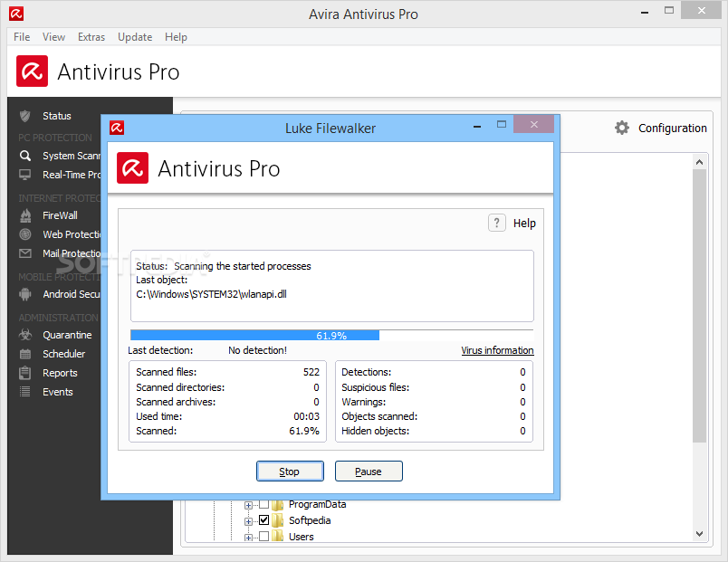Stop the running scan
The image size is (728, 562).
click(x=290, y=471)
